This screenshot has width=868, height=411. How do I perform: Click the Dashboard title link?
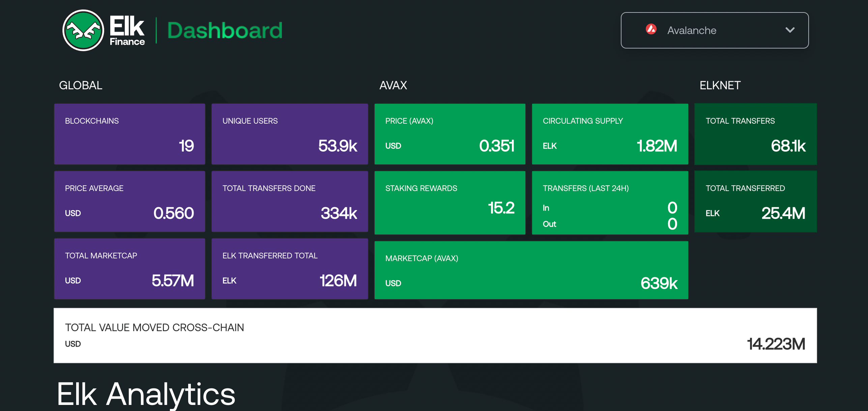click(x=225, y=31)
